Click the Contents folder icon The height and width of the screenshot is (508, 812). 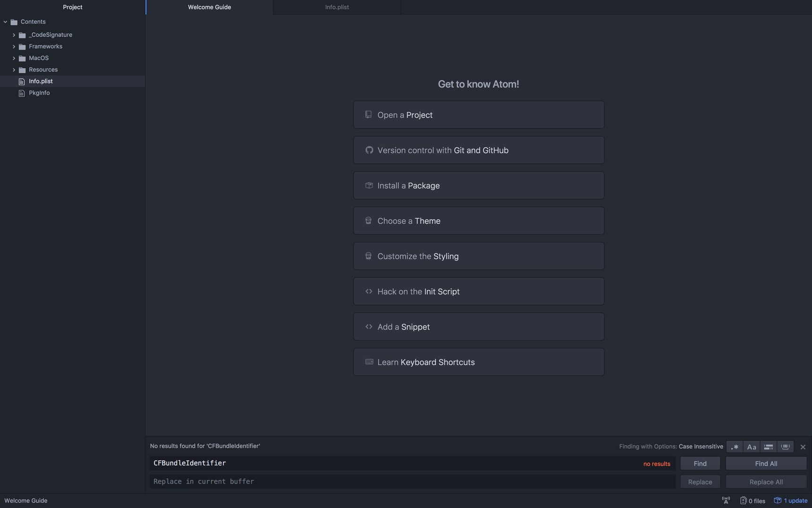click(14, 22)
